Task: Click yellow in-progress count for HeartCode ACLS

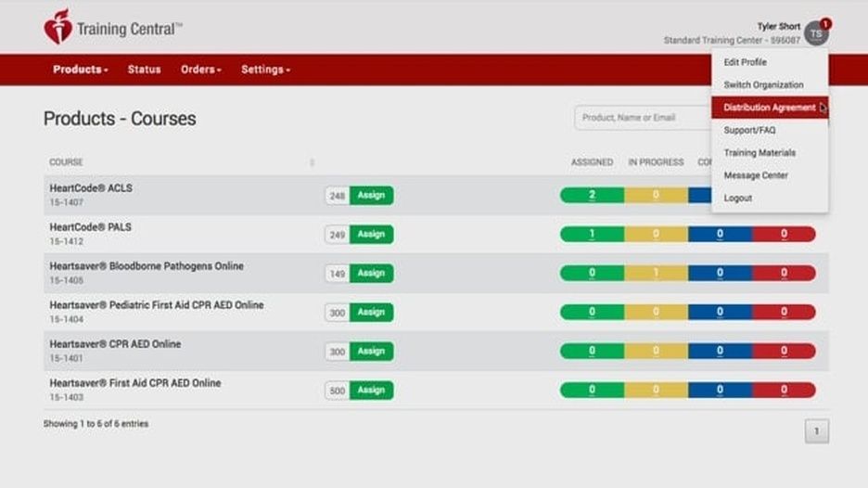Action: pos(656,195)
